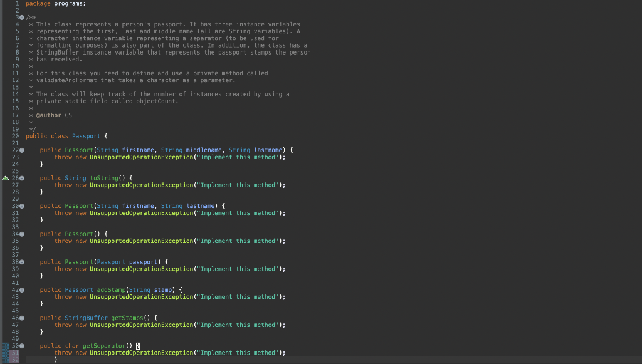
Task: Click the fold icon next to the getStamps method
Action: 21,318
